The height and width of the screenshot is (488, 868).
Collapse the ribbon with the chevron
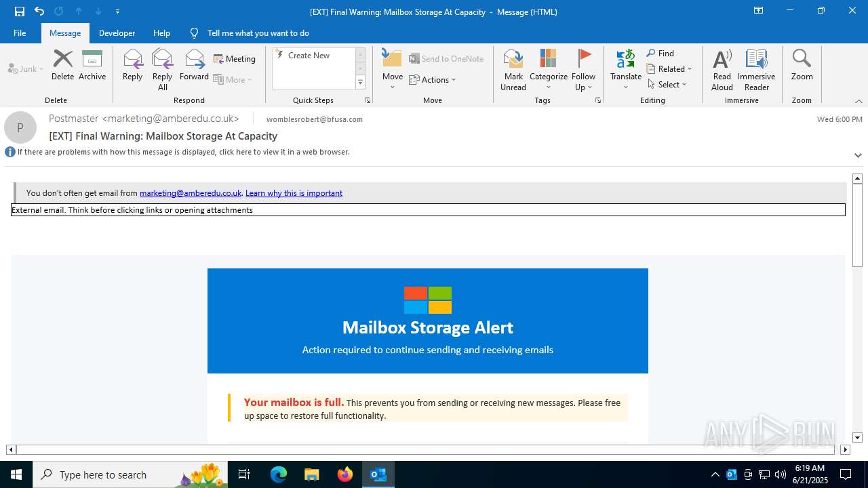tap(859, 101)
